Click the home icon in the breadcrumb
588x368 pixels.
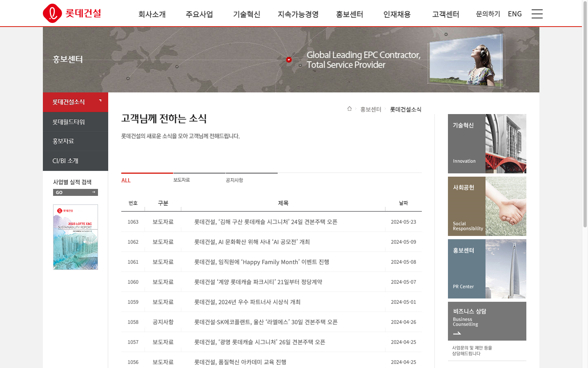pyautogui.click(x=350, y=109)
